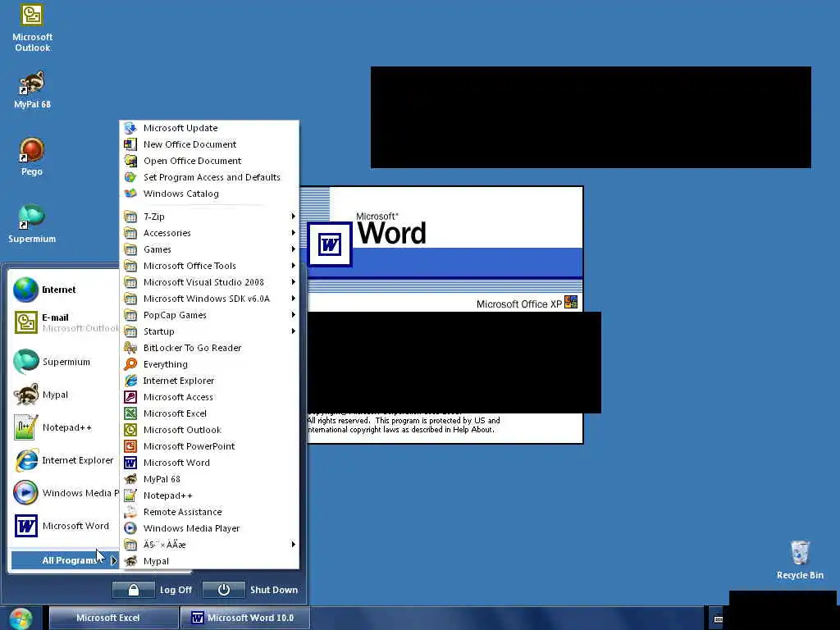
Task: Expand the Accessories submenu arrow
Action: click(293, 232)
